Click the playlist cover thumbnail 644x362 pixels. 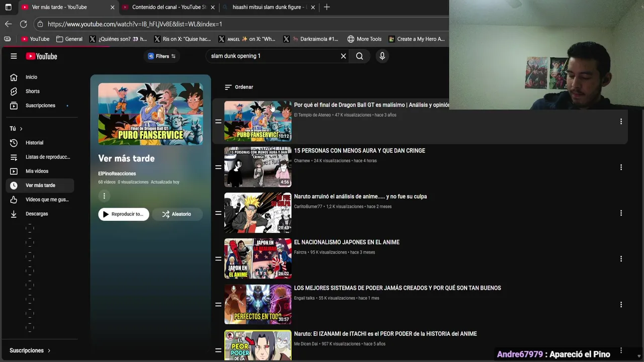(x=150, y=114)
